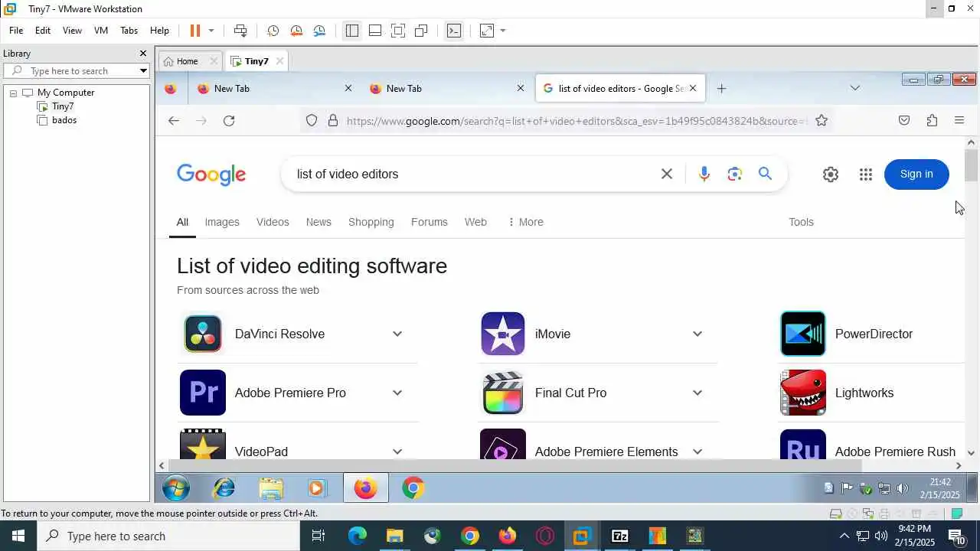Screen dimensions: 980x551
Task: Expand the iMovie entry chevron
Action: coord(697,334)
